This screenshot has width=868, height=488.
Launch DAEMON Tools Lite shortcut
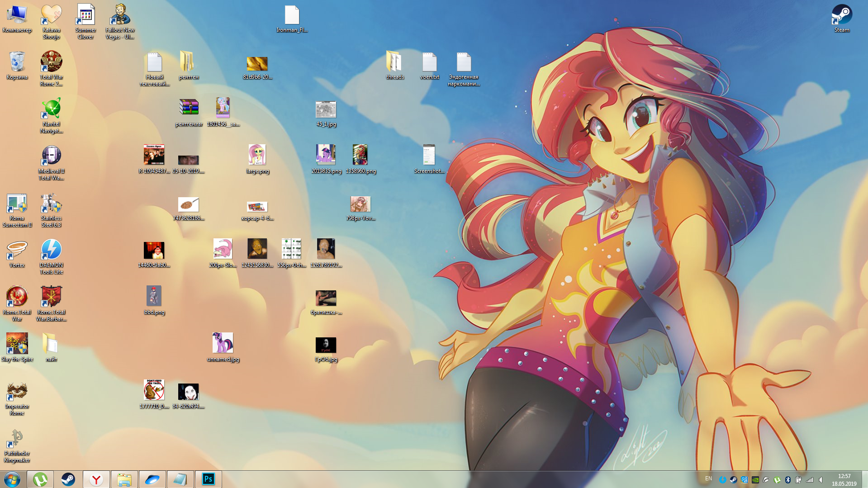tap(51, 257)
